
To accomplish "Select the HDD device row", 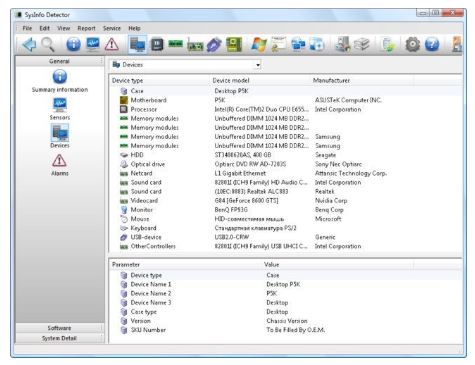I will click(285, 155).
